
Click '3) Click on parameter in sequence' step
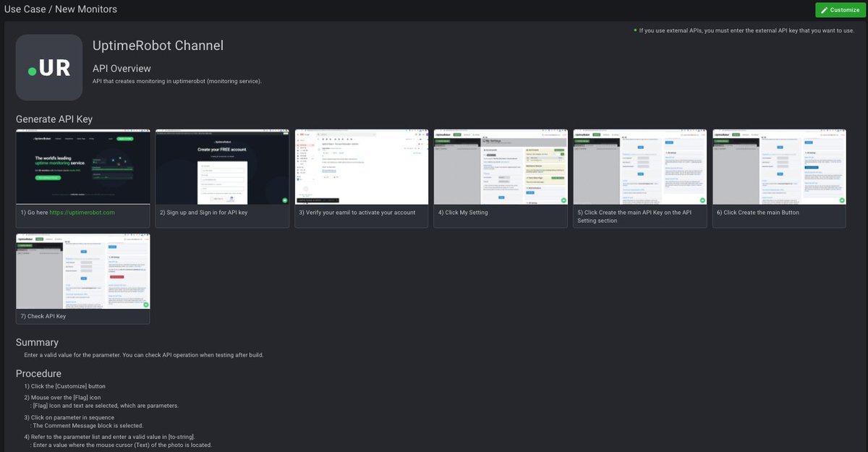click(x=69, y=418)
